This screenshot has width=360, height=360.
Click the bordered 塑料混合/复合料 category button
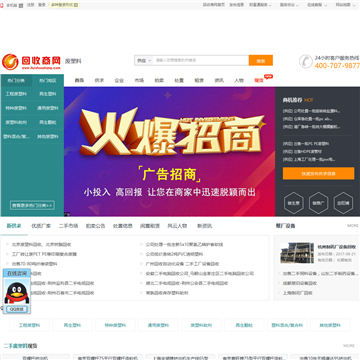287,325
